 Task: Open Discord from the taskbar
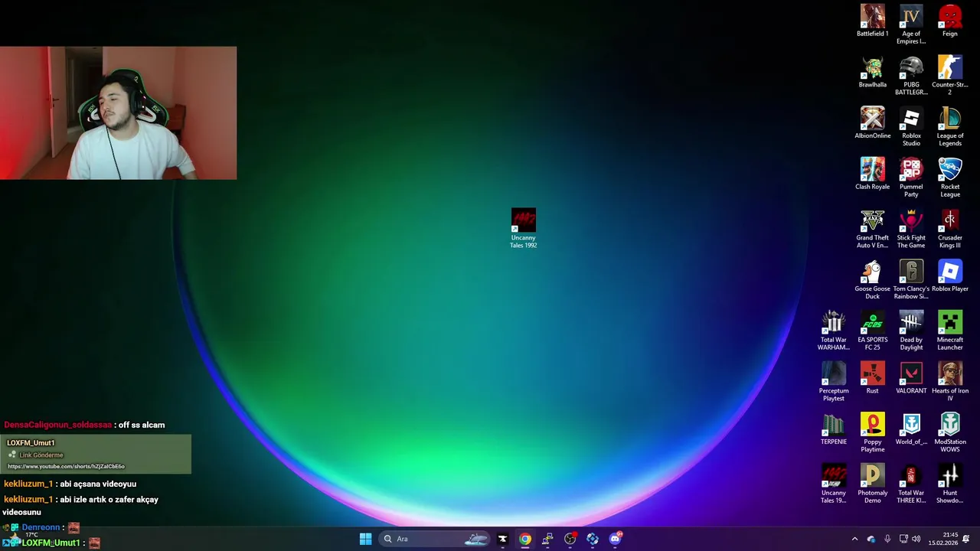tap(616, 539)
